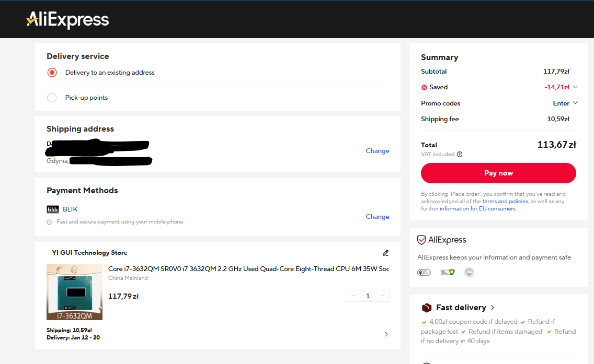Click the AliExpress shield icon
Image resolution: width=594 pixels, height=364 pixels.
[421, 240]
